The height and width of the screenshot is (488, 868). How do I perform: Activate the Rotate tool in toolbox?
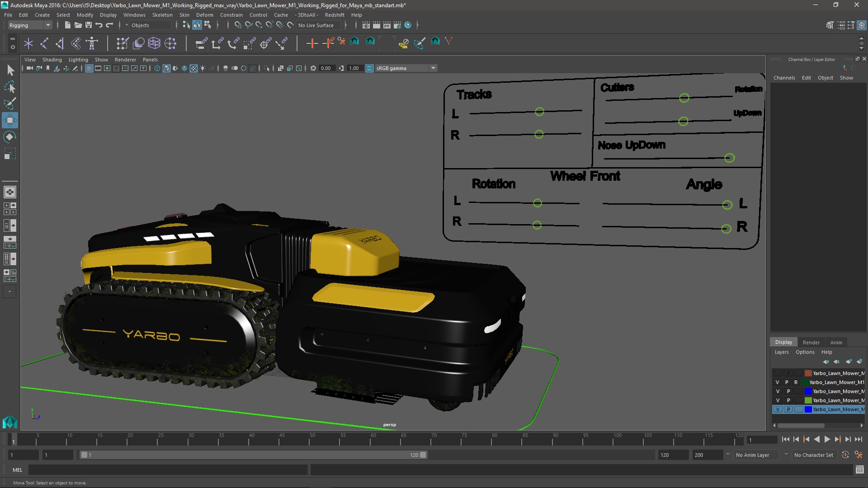(x=10, y=137)
